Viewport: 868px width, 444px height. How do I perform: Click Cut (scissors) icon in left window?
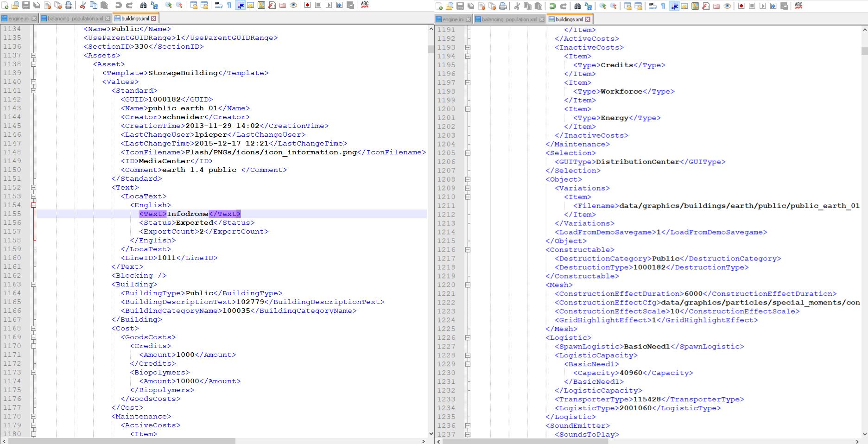(82, 5)
